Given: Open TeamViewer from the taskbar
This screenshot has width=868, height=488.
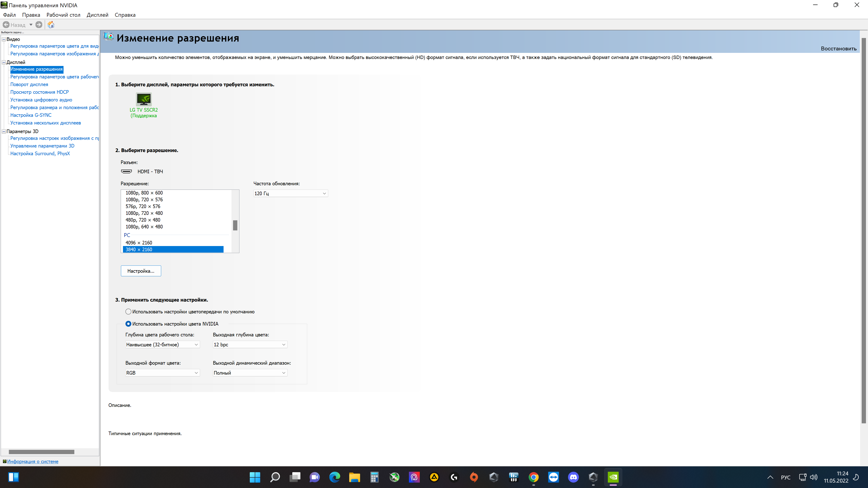Looking at the screenshot, I should 553,477.
